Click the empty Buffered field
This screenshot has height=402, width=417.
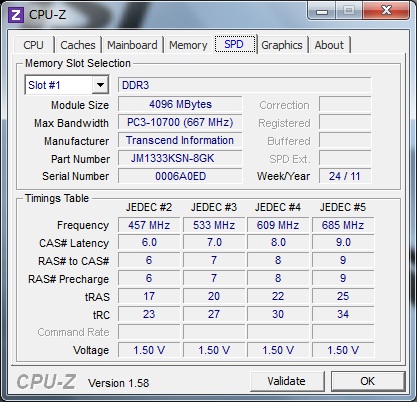pos(345,140)
